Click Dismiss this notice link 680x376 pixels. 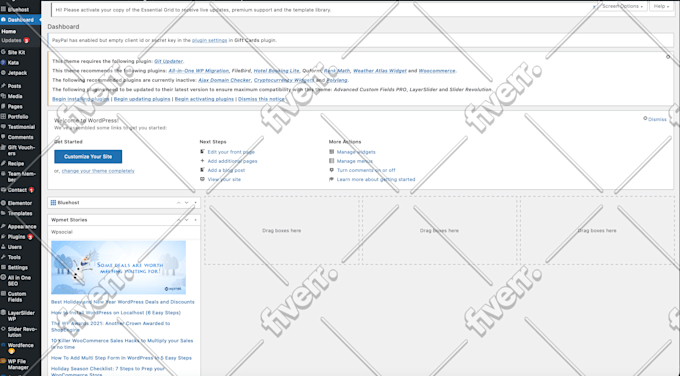click(261, 99)
